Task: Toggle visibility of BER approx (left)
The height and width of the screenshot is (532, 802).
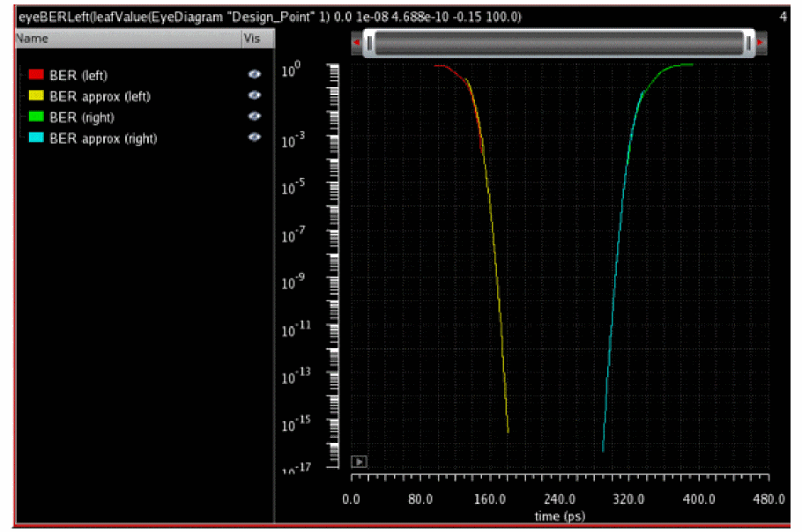Action: (x=255, y=96)
